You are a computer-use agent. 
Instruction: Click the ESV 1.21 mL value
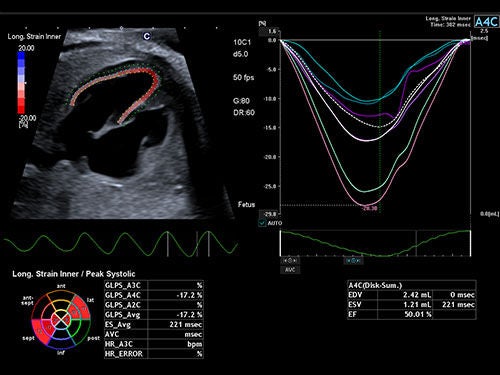[x=417, y=305]
